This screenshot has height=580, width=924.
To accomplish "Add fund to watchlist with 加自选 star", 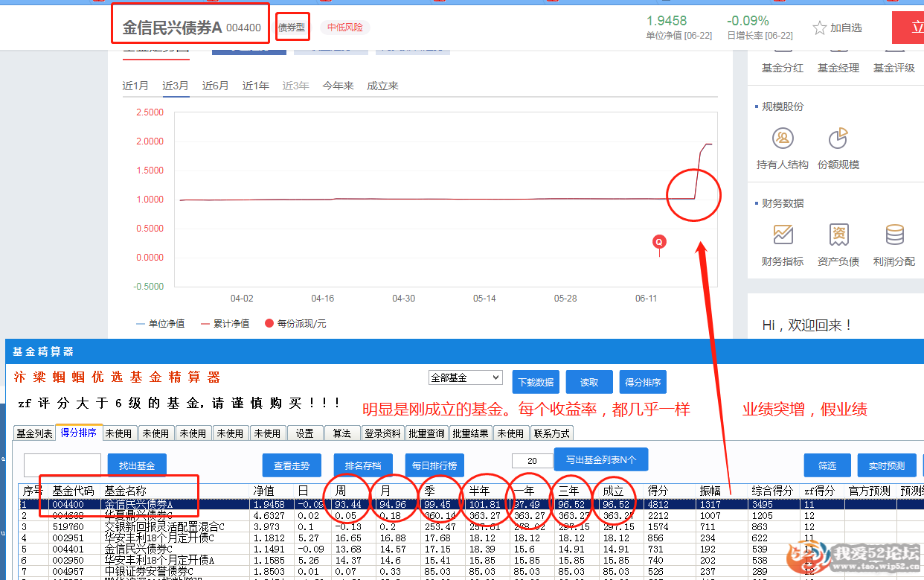I will point(838,28).
